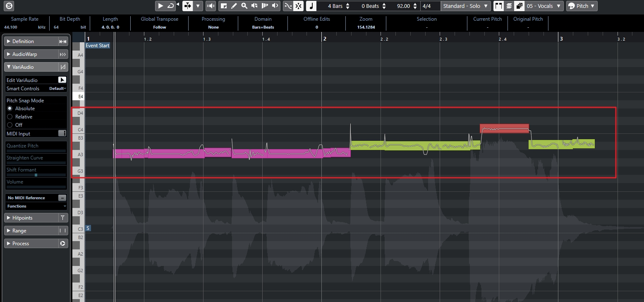
Task: Toggle the MIDI Input button
Action: point(62,133)
